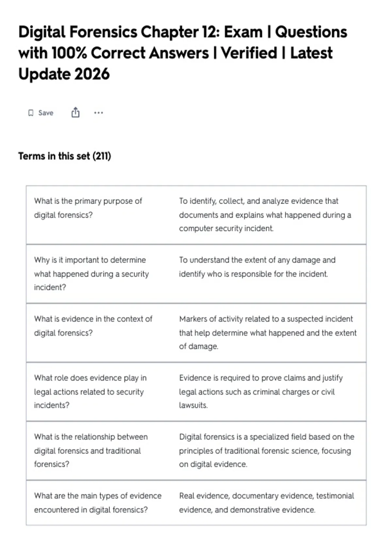Click 'Update 2026' text in title
The image size is (392, 556).
[64, 74]
